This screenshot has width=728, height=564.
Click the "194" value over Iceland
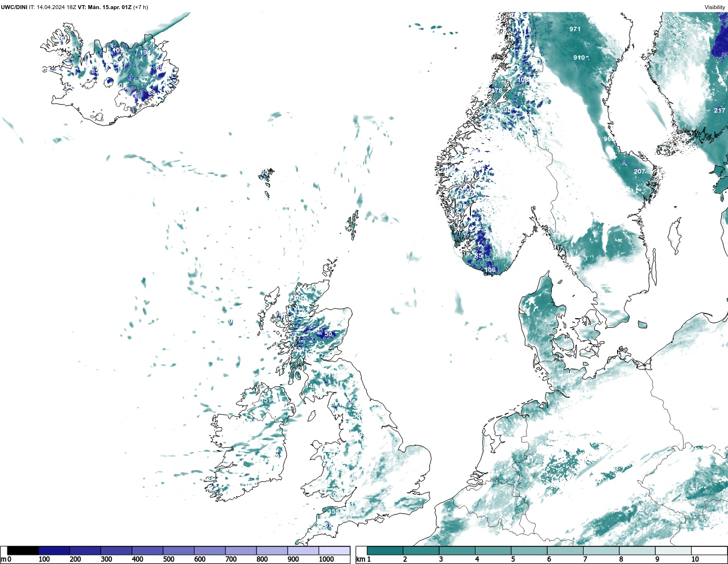145,52
